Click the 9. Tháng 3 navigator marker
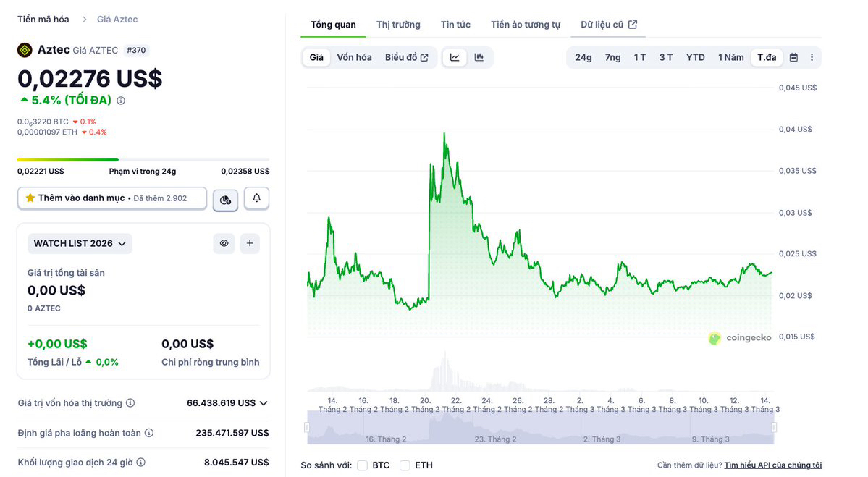This screenshot has width=868, height=477. click(x=711, y=439)
